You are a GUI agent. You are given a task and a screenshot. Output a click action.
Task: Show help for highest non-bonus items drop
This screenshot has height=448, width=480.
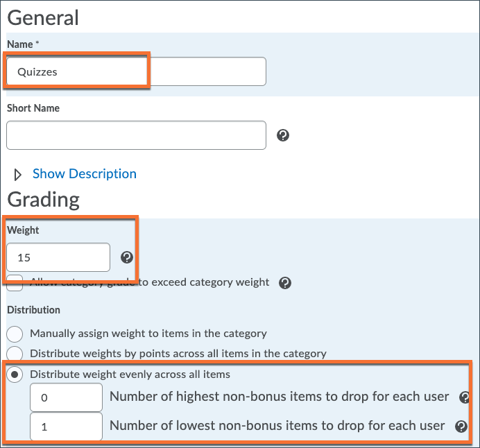[464, 397]
